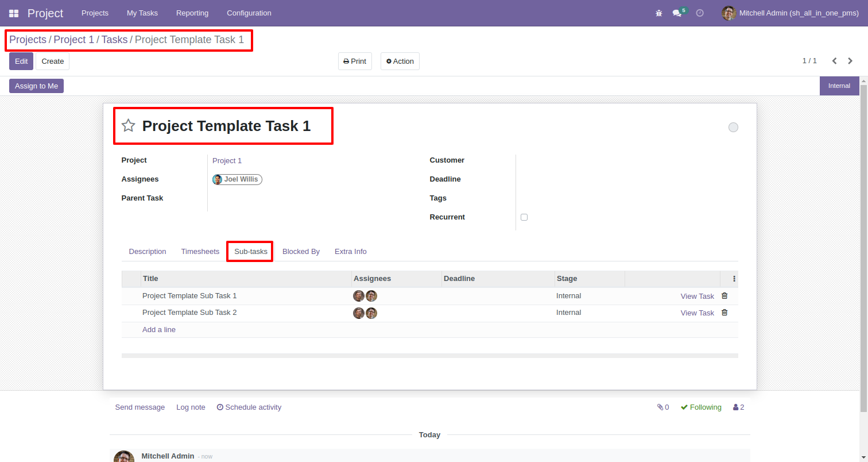Click the Assign to Me button
This screenshot has width=868, height=462.
37,86
